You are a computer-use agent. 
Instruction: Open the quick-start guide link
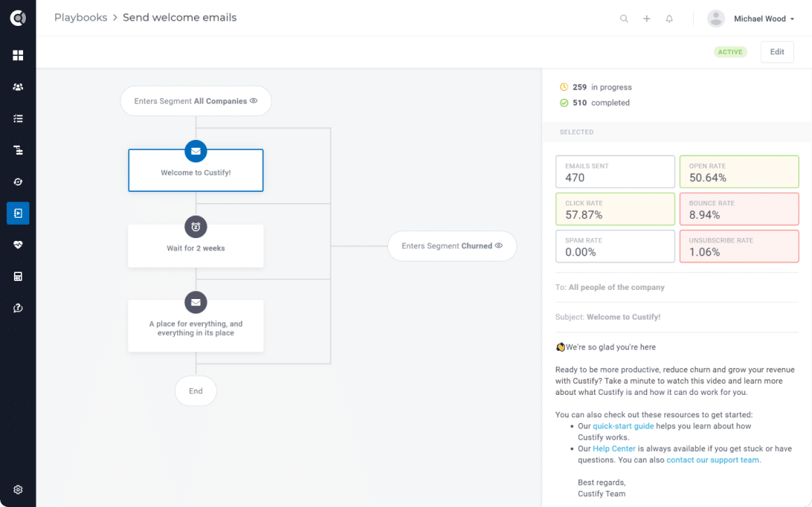coord(623,426)
